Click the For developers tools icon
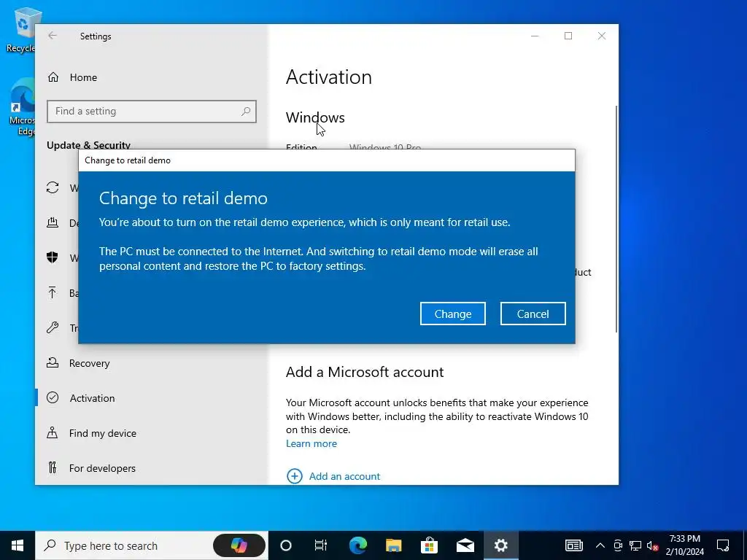747x560 pixels. coord(53,467)
